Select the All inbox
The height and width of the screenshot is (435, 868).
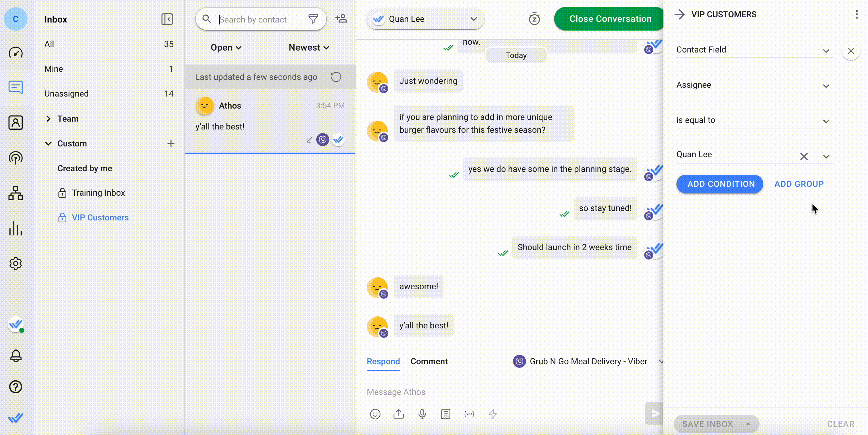(109, 44)
